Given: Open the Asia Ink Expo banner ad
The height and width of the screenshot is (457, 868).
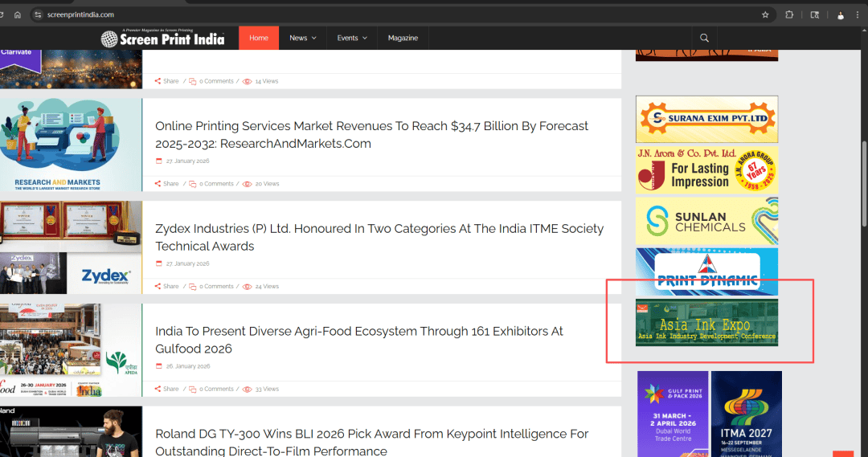Looking at the screenshot, I should [x=706, y=323].
